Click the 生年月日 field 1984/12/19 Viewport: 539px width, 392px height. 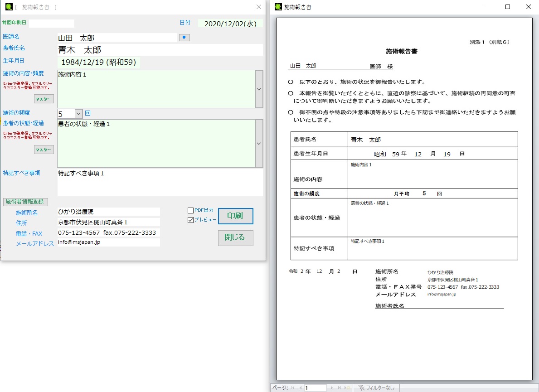[99, 62]
